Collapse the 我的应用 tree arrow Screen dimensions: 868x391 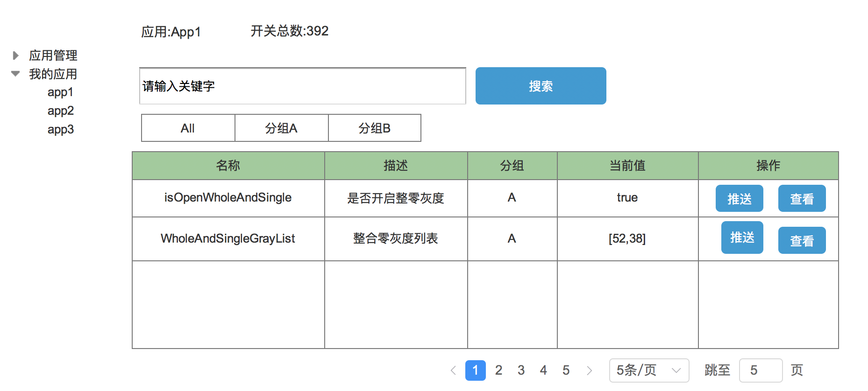15,74
